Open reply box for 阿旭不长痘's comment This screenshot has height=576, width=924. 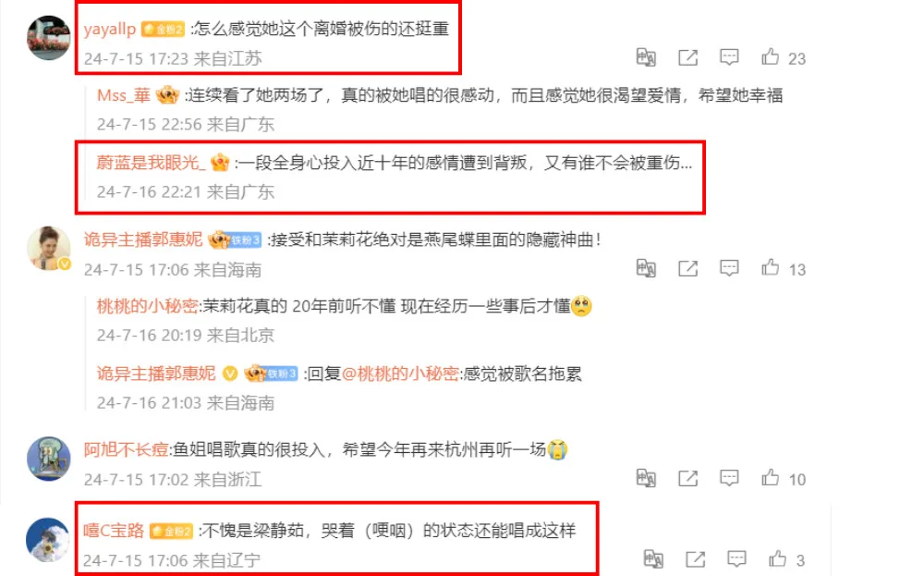(x=729, y=478)
